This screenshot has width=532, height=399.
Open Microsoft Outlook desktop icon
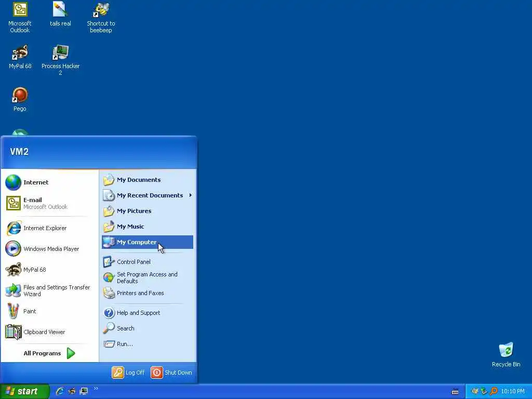[20, 18]
